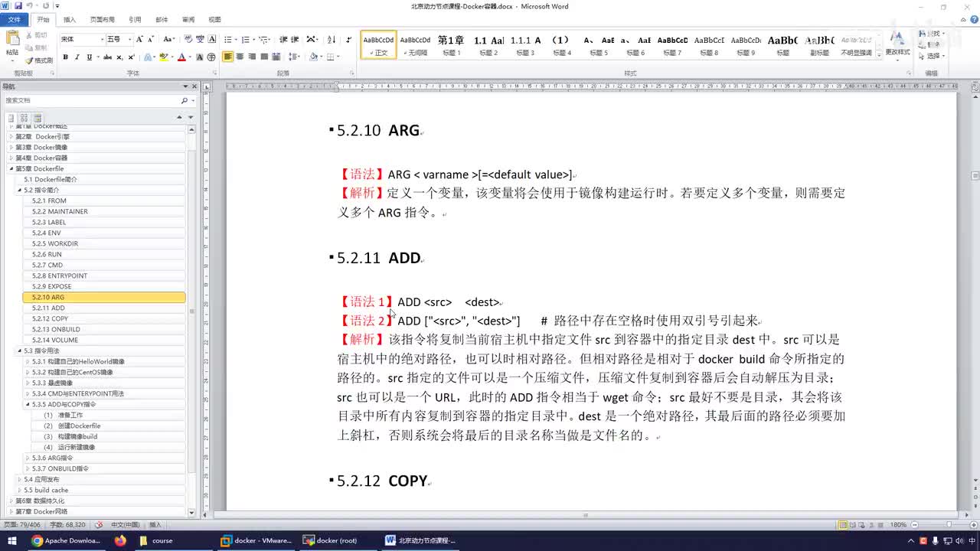Switch to the References (引用) tab

pyautogui.click(x=135, y=20)
